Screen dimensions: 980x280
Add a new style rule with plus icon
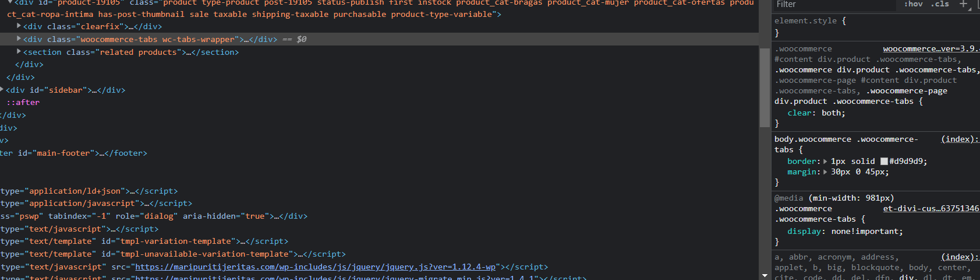click(963, 3)
